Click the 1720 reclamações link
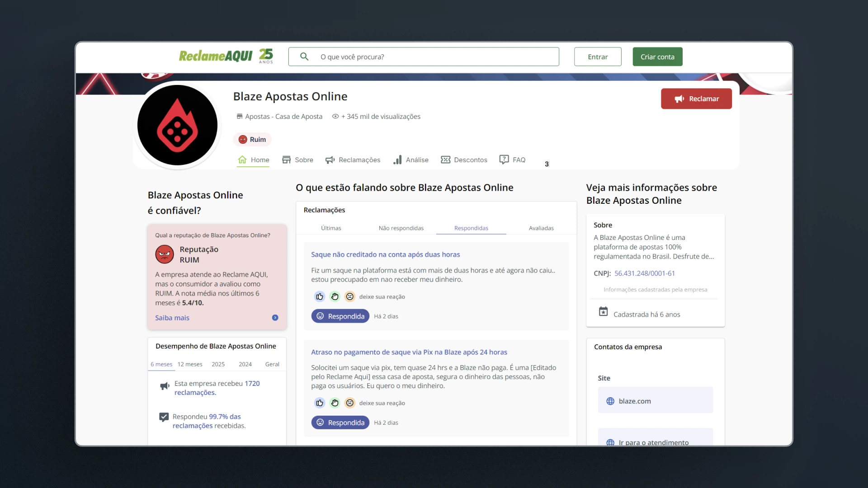This screenshot has width=868, height=488. click(217, 388)
